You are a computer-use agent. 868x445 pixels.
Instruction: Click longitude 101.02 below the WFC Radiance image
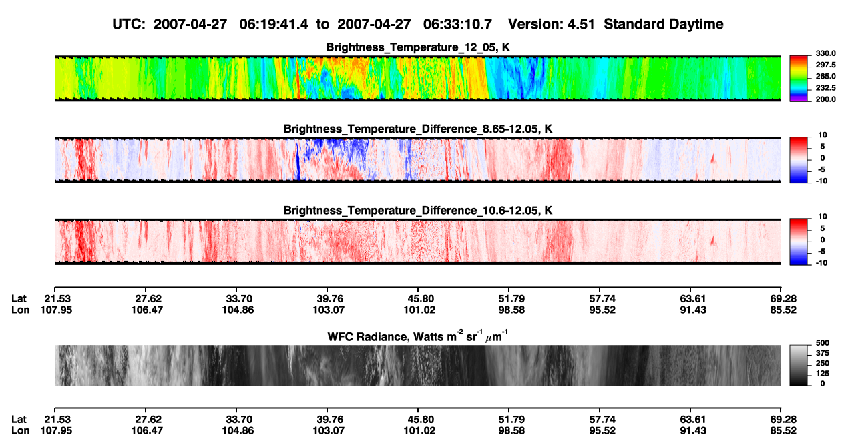418,430
